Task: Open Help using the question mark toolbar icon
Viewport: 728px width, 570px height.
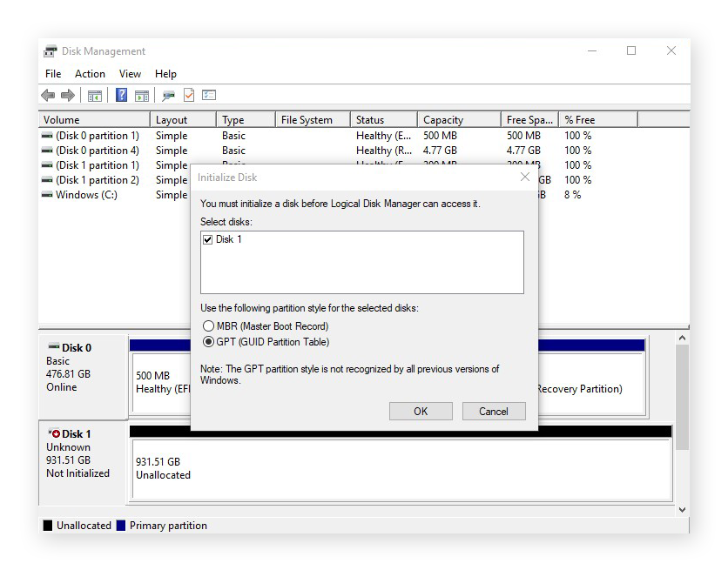Action: click(x=120, y=95)
